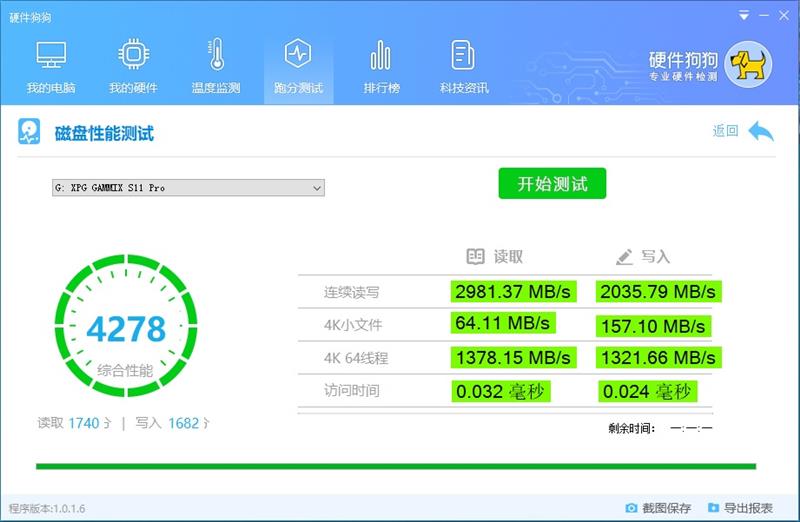Screen dimensions: 800x522
Task: Click the 4K小文件 row label
Action: (x=353, y=325)
